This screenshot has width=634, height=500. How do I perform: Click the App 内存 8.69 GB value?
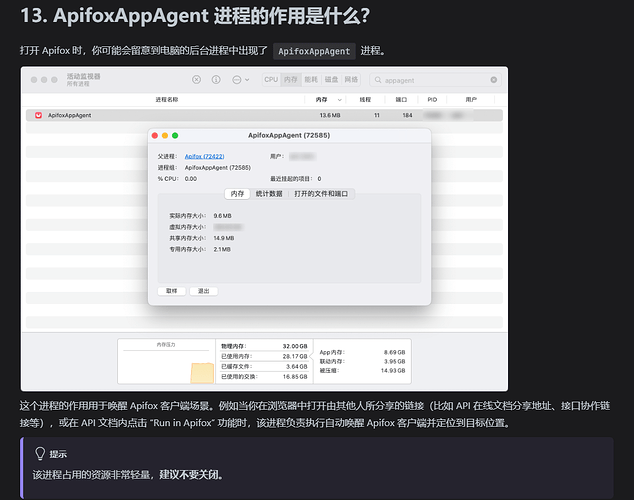click(x=394, y=352)
